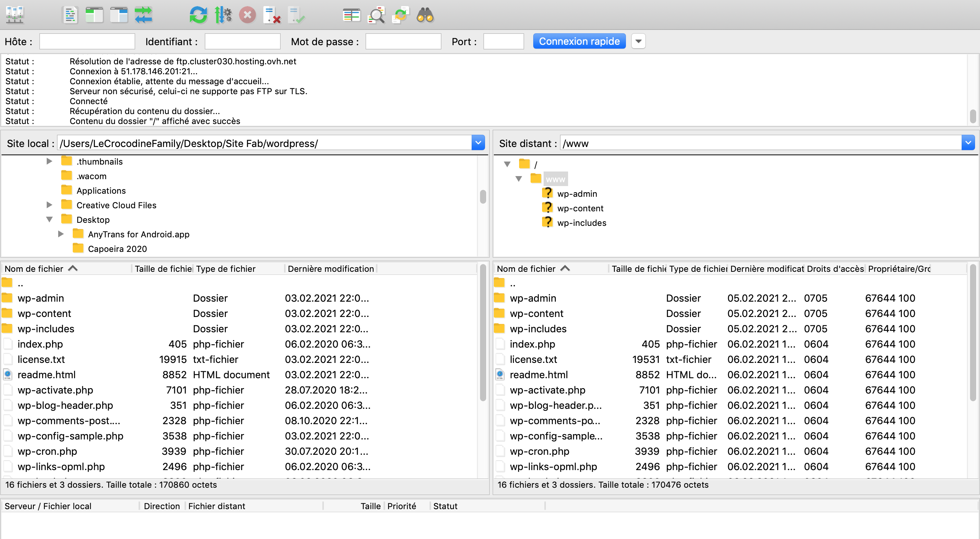Toggle the message log display
This screenshot has width=980, height=539.
click(x=70, y=15)
